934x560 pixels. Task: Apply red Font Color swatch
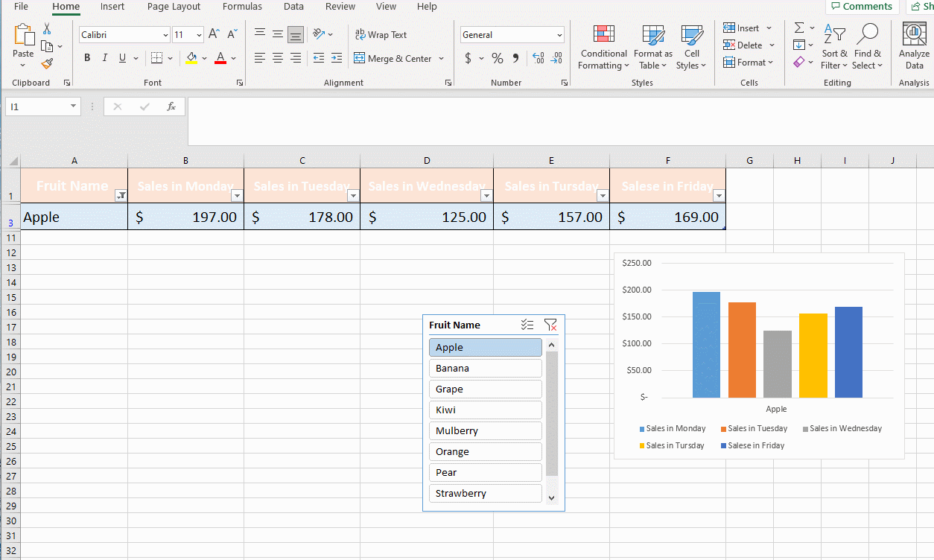(220, 58)
